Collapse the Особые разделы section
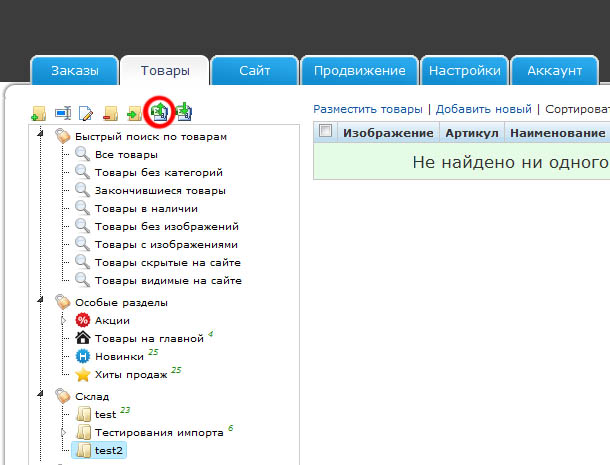 click(x=40, y=299)
